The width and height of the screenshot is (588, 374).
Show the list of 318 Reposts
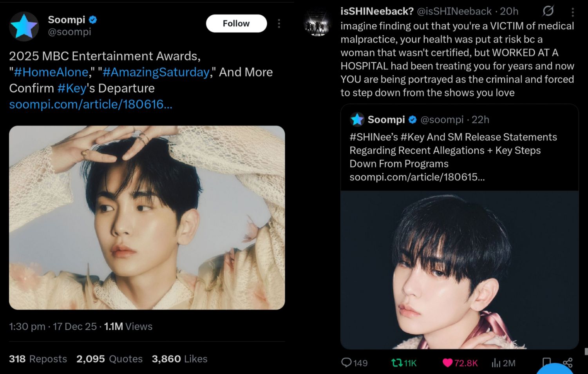pyautogui.click(x=38, y=359)
